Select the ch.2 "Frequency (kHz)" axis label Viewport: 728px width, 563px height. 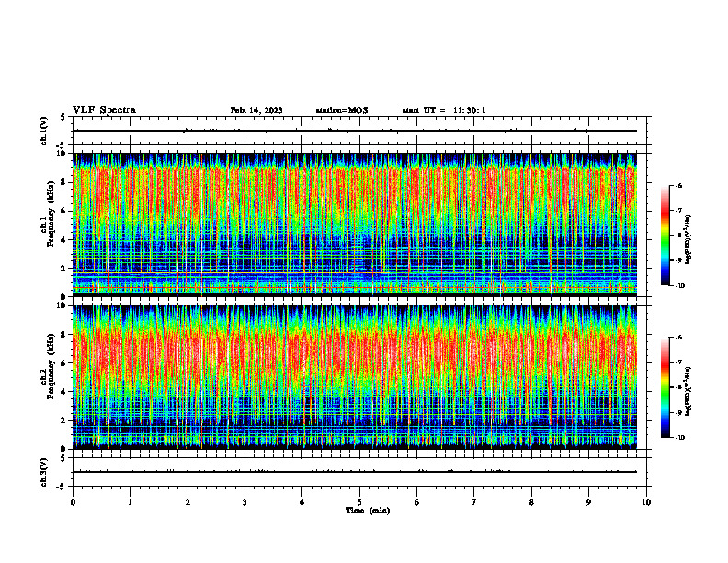click(51, 366)
